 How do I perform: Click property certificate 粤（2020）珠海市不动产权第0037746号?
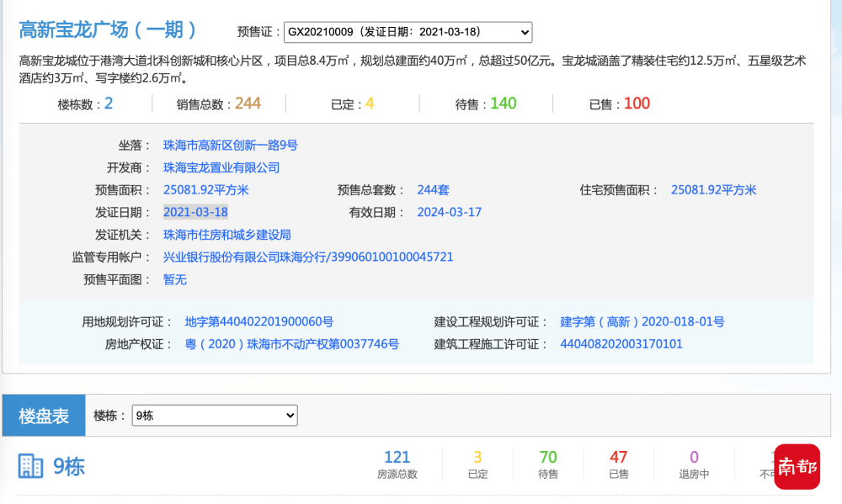pos(291,344)
